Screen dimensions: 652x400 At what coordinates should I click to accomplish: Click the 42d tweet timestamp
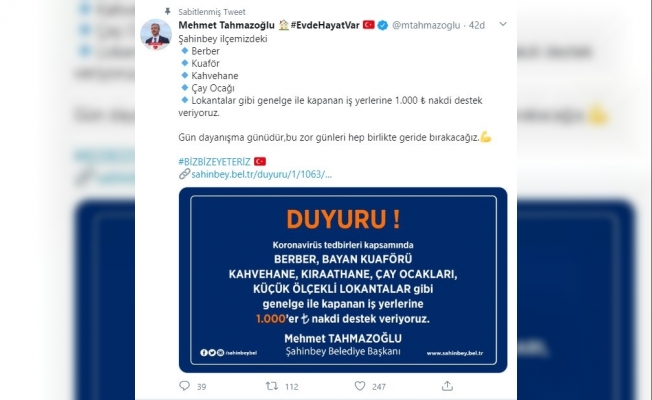pos(477,25)
